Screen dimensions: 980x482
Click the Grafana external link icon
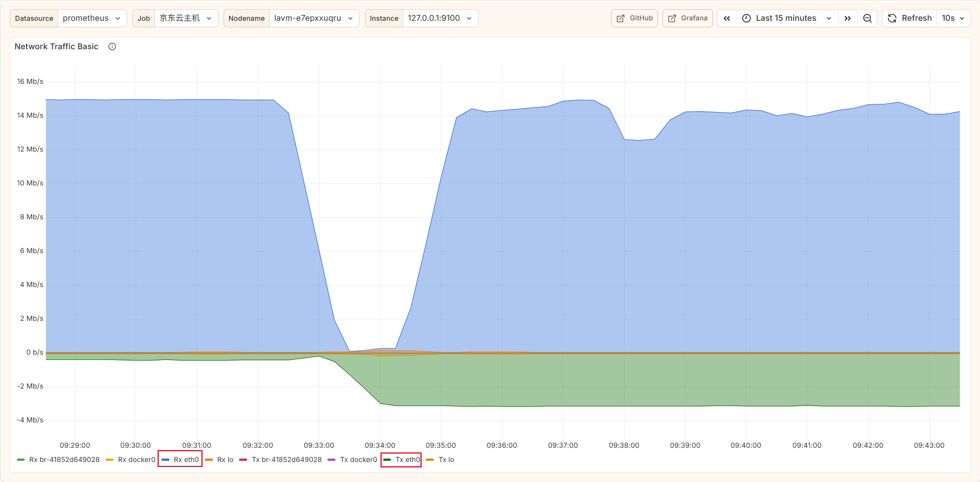click(672, 18)
